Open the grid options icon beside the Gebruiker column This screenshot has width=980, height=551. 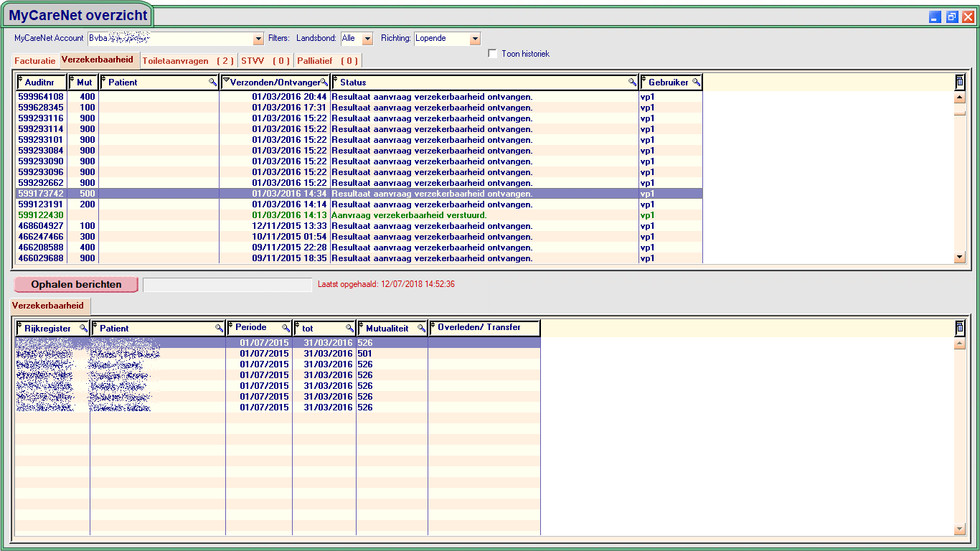[x=960, y=82]
